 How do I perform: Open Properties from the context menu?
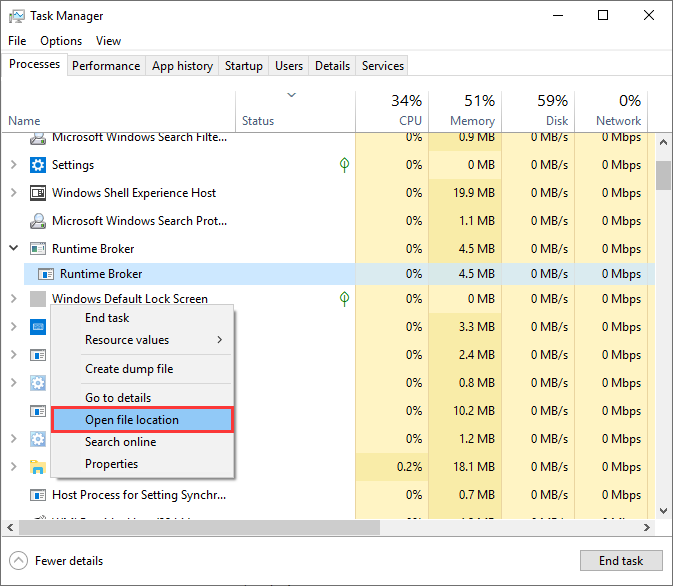pos(142,464)
